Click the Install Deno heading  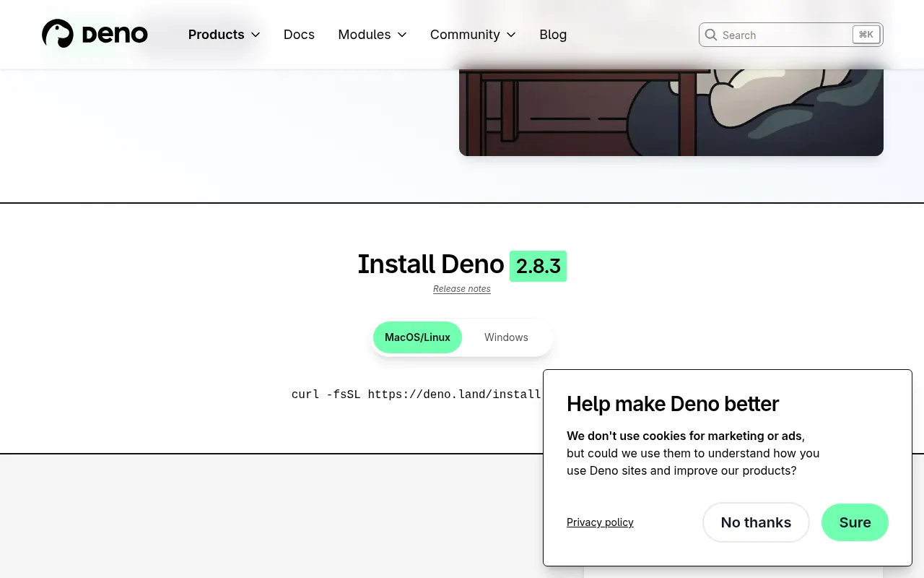(431, 264)
